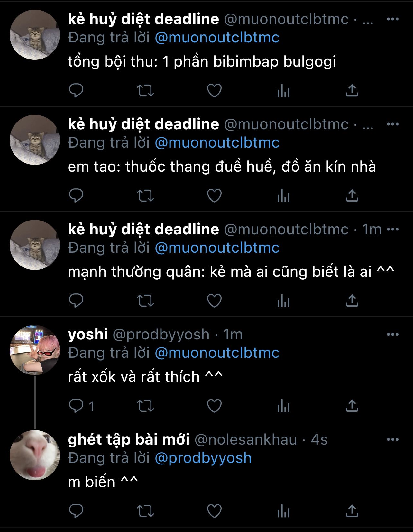
Task: Open more options on bibimbap tweet
Action: pos(393,19)
